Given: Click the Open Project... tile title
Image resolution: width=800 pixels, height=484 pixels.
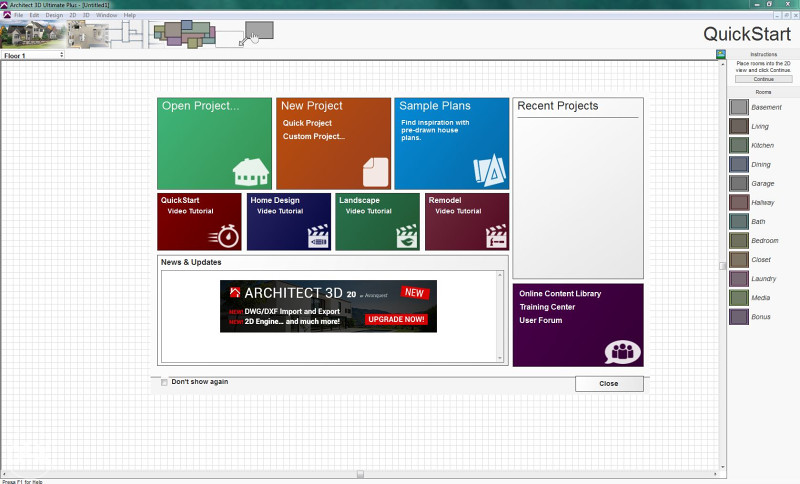Looking at the screenshot, I should (x=201, y=106).
